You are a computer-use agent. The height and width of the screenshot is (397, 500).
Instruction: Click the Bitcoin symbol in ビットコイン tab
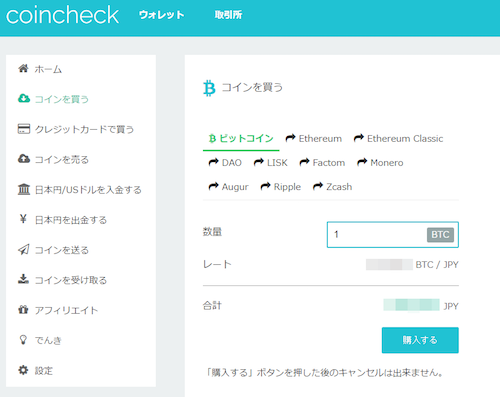(212, 138)
